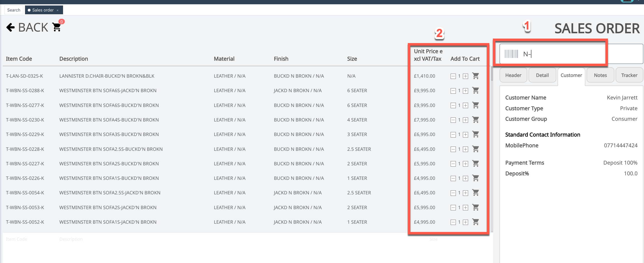Select the Notes tab
This screenshot has height=263, width=644.
(x=600, y=75)
